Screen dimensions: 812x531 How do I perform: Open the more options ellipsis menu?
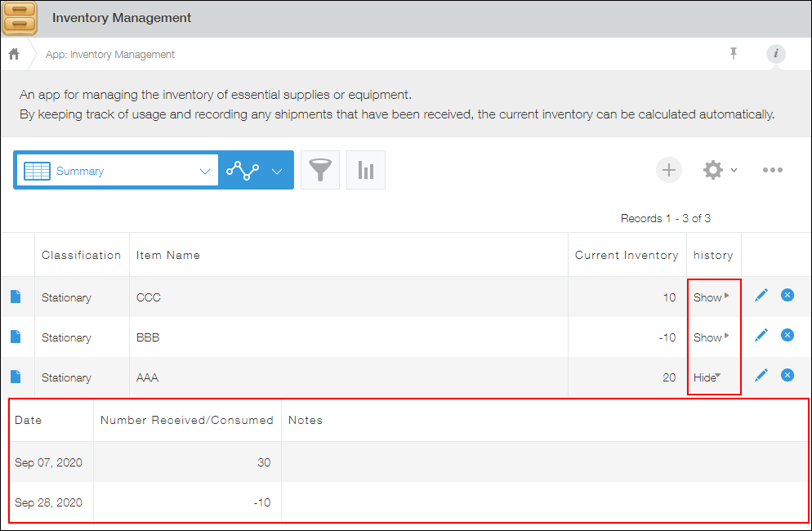[x=772, y=170]
